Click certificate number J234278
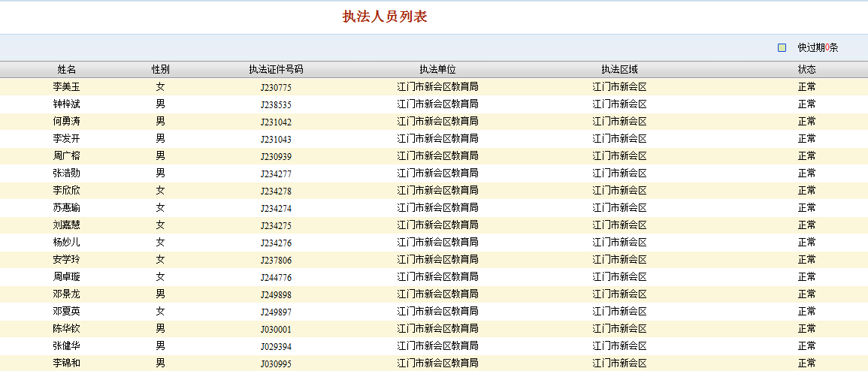 click(x=277, y=191)
